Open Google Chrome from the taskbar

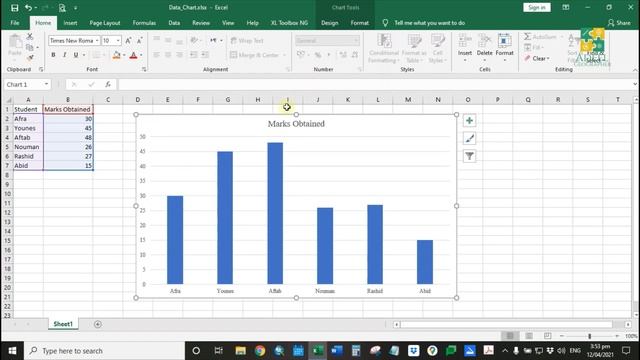pos(260,351)
